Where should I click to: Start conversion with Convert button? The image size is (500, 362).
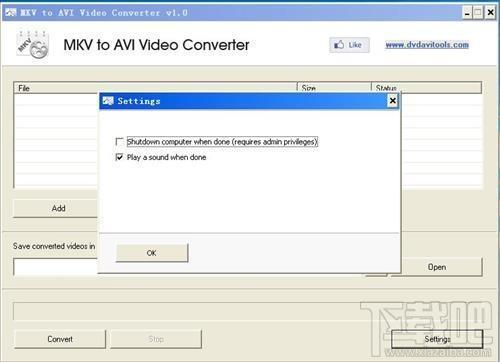point(60,339)
